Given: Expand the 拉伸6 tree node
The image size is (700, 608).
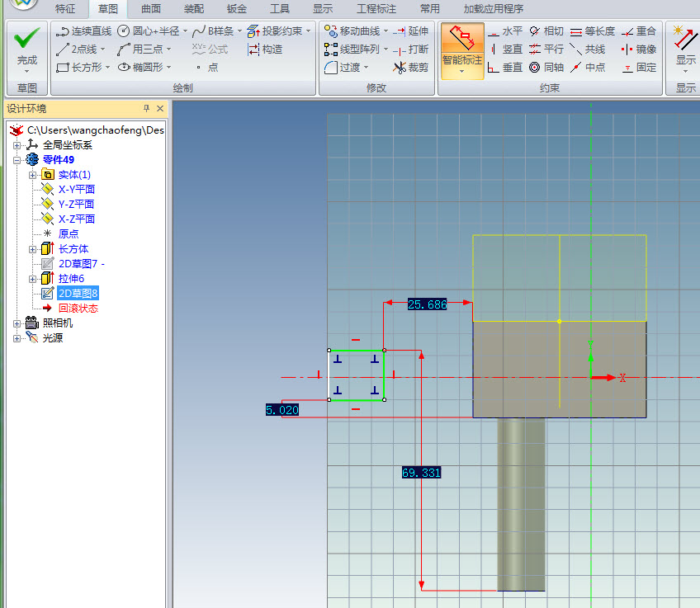Looking at the screenshot, I should click(x=33, y=279).
